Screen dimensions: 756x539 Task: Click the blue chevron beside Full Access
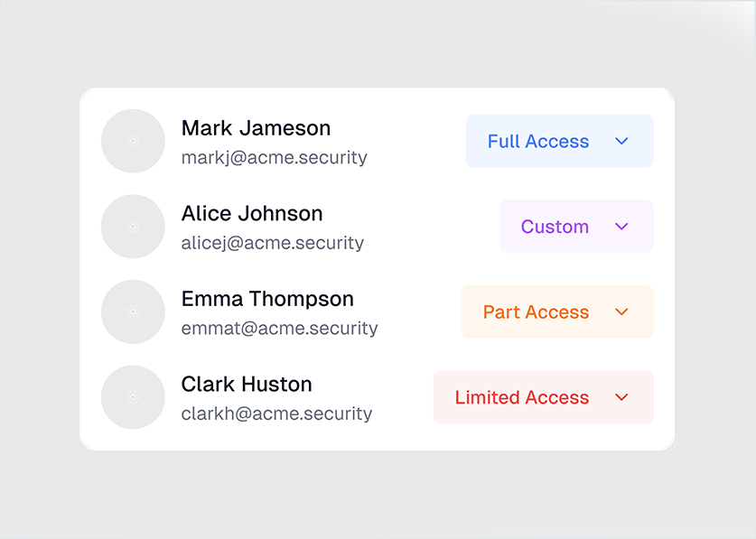(x=622, y=141)
